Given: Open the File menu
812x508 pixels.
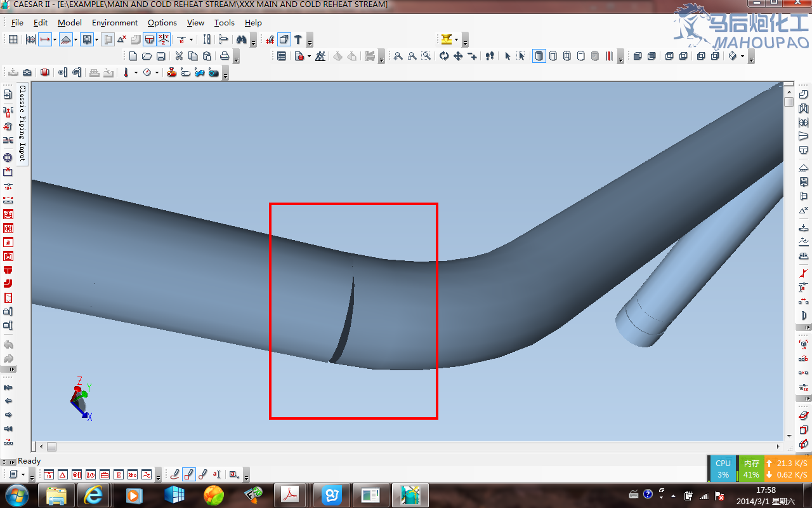Looking at the screenshot, I should tap(17, 22).
